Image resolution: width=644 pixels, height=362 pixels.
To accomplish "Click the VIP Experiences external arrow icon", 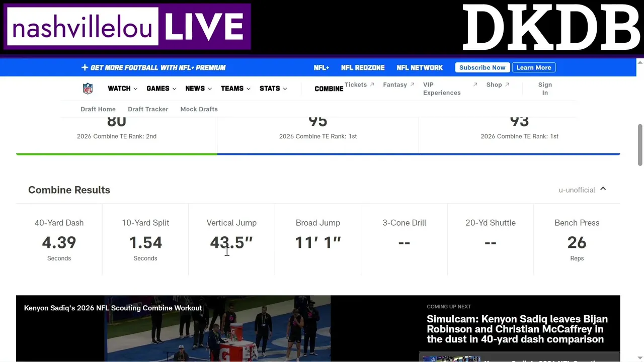I will click(x=475, y=84).
